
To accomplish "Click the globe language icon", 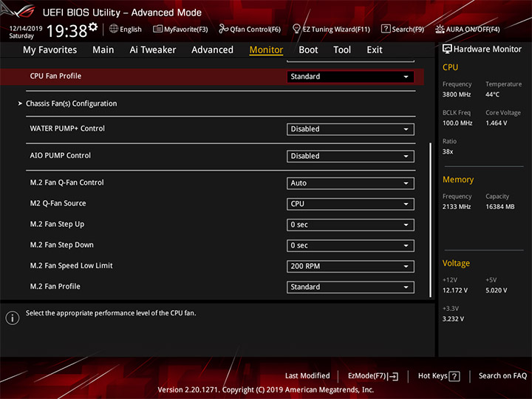I will (114, 29).
